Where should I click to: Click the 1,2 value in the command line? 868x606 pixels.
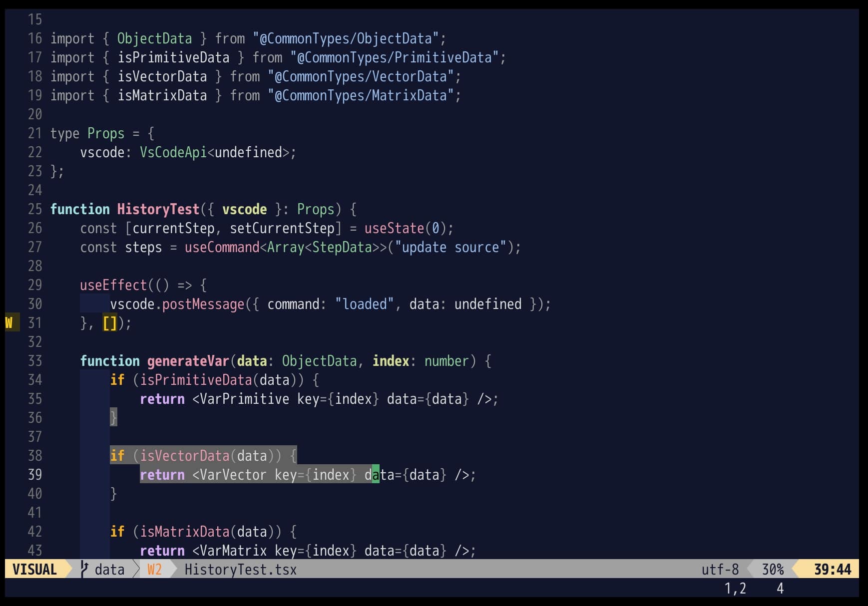point(735,588)
